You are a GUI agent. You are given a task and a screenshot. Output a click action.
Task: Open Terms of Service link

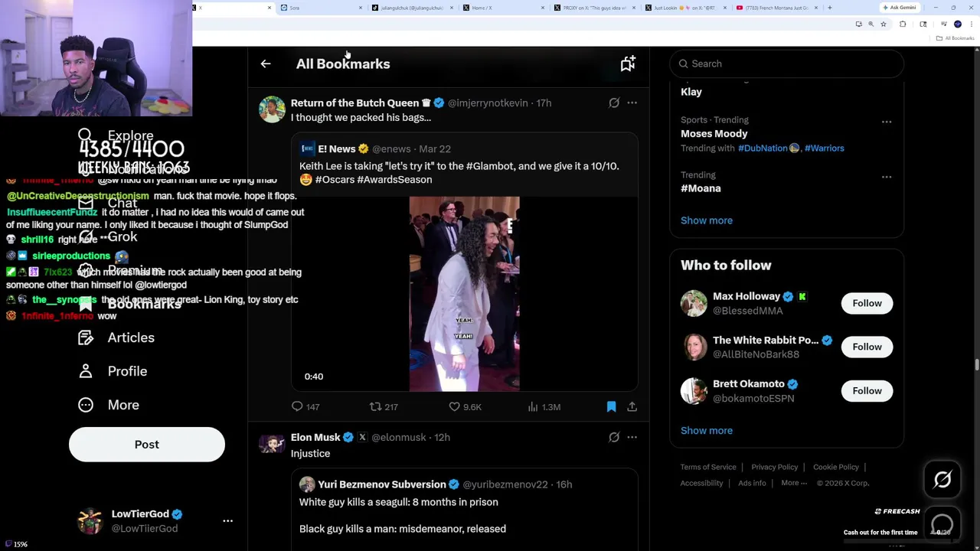click(x=708, y=467)
